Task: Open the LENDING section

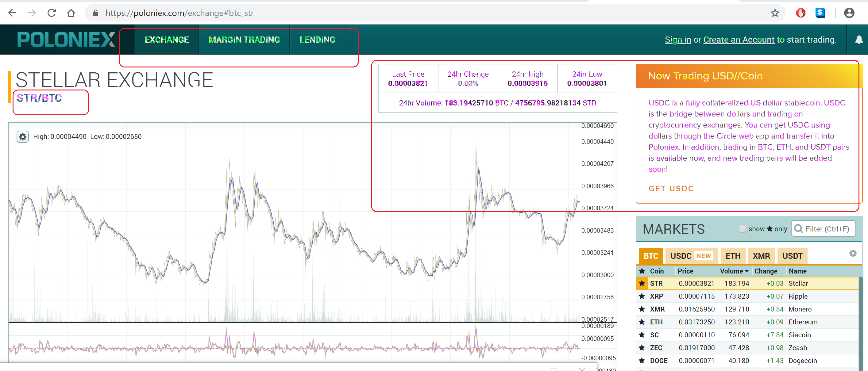Action: coord(318,39)
